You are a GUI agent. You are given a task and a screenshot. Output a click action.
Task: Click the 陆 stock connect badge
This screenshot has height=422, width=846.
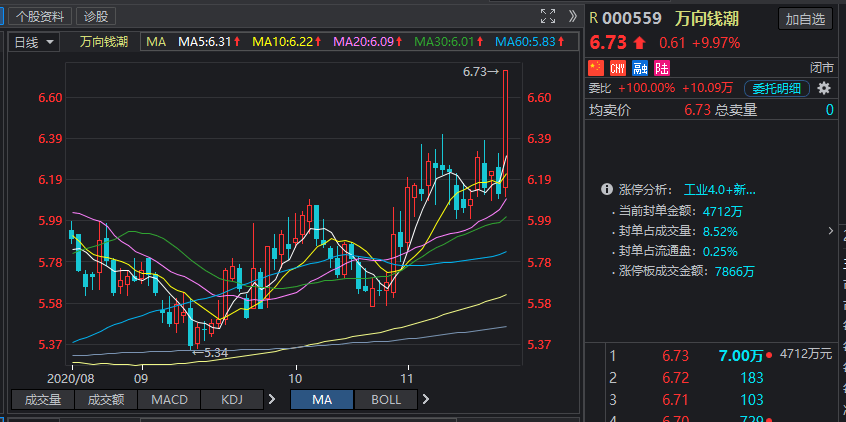pyautogui.click(x=661, y=67)
